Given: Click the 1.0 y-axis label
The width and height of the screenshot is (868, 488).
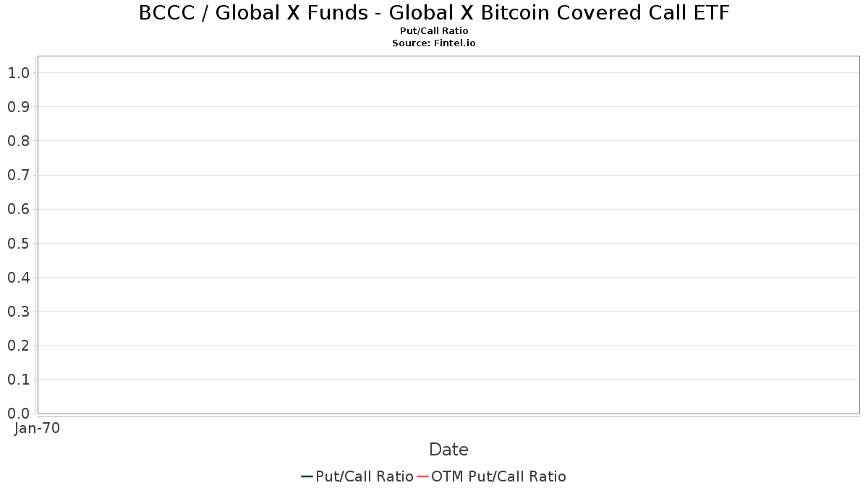Looking at the screenshot, I should 18,73.
